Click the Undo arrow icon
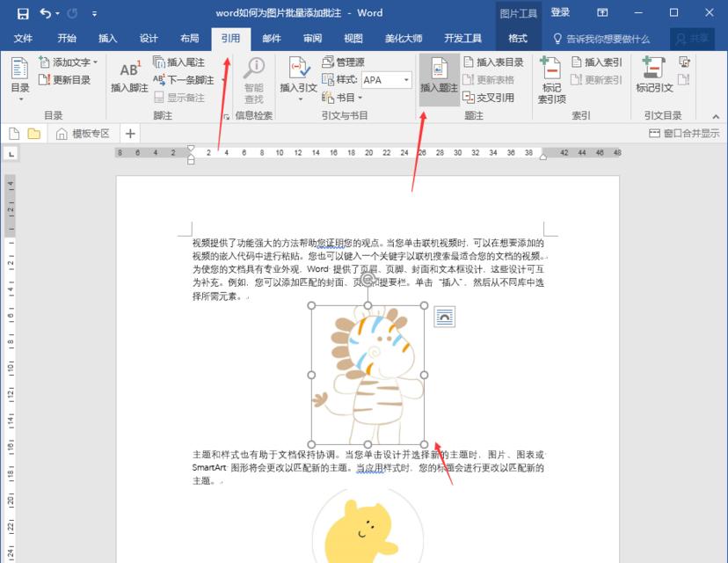Image resolution: width=728 pixels, height=563 pixels. click(x=45, y=13)
